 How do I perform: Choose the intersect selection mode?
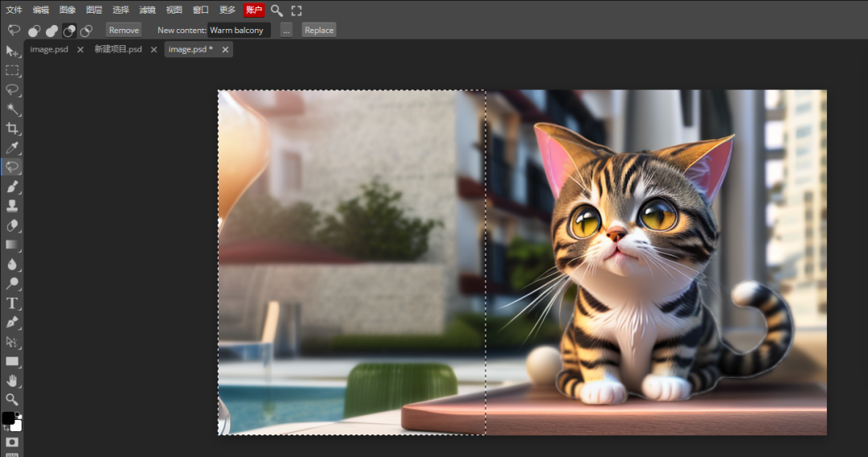tap(86, 31)
